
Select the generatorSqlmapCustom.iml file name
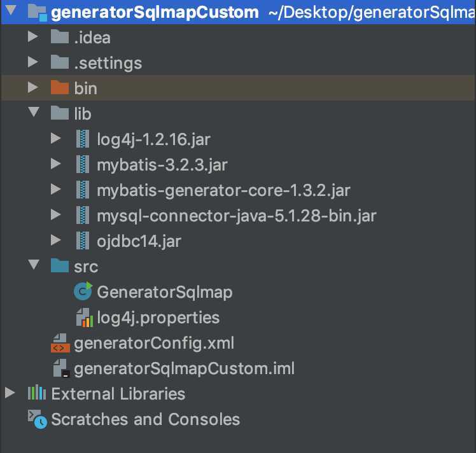185,368
